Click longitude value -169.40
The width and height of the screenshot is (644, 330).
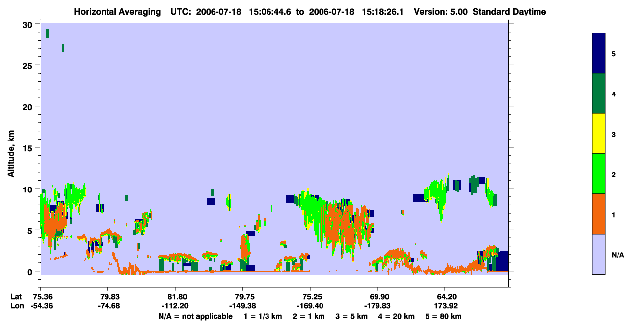pyautogui.click(x=310, y=306)
